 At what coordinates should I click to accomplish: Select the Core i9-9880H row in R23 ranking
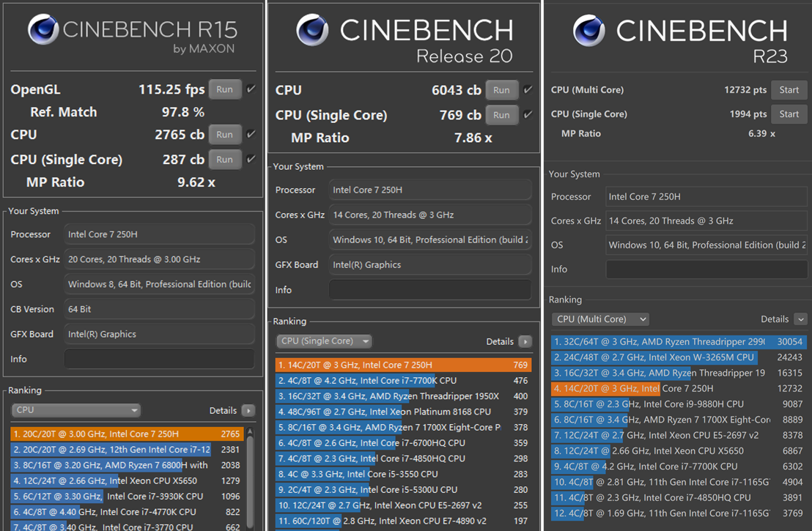[679, 404]
